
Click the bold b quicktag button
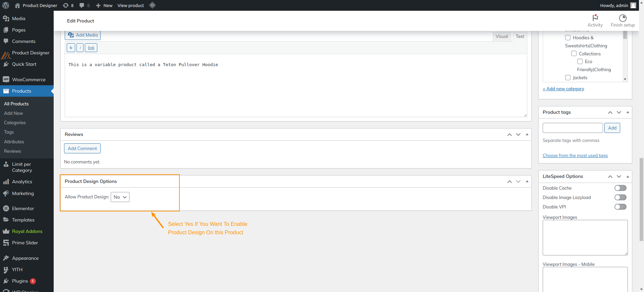tap(71, 48)
